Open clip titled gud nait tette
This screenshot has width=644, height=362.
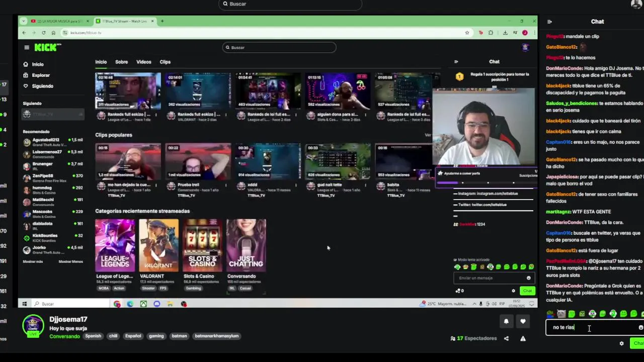coord(338,161)
